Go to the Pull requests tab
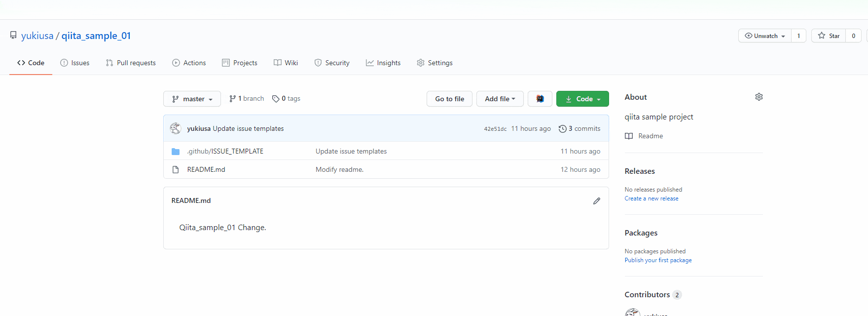 131,63
